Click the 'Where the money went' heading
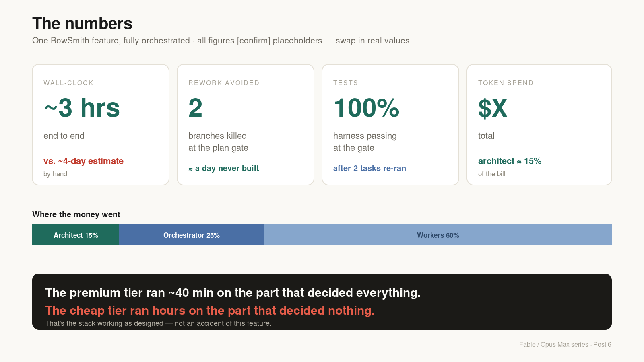Screen dimensions: 644x362 [76, 214]
